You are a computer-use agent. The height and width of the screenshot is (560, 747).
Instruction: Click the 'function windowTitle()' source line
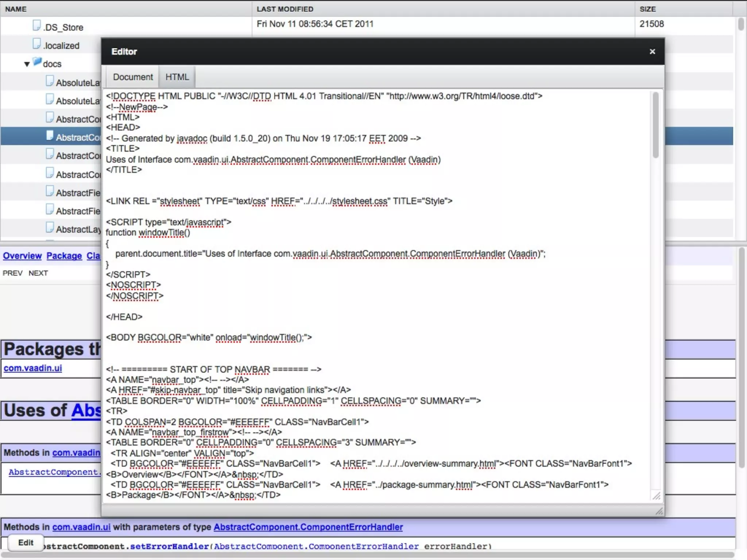(x=148, y=233)
